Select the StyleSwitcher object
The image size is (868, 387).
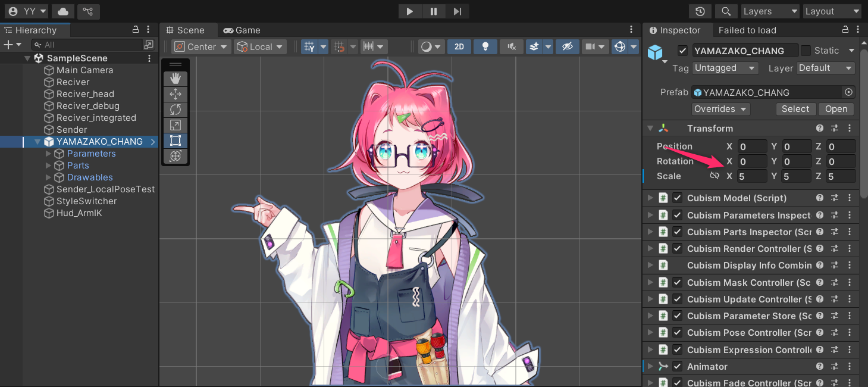(86, 201)
